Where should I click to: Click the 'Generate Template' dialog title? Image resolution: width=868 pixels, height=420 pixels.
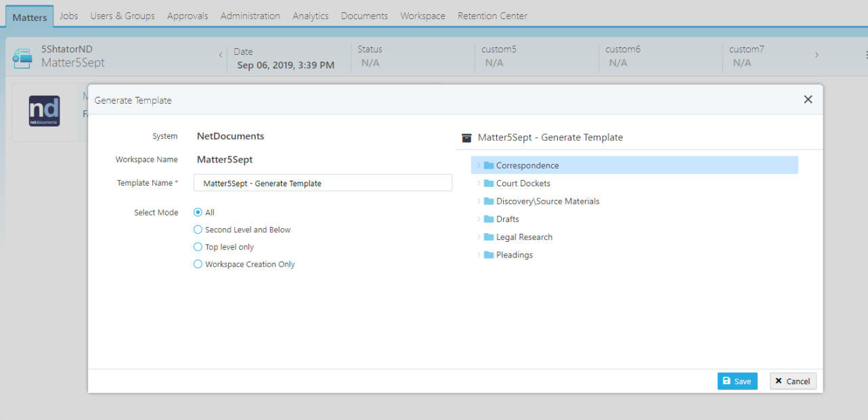point(133,100)
